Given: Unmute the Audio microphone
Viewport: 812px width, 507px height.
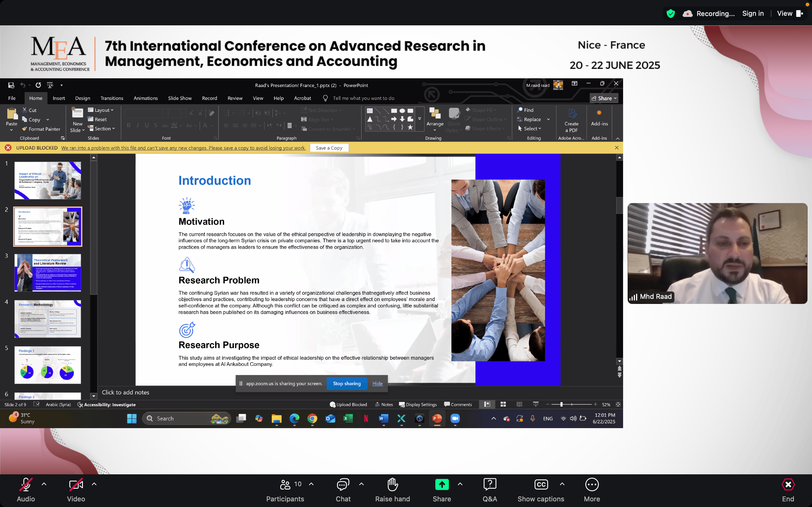Looking at the screenshot, I should [26, 484].
